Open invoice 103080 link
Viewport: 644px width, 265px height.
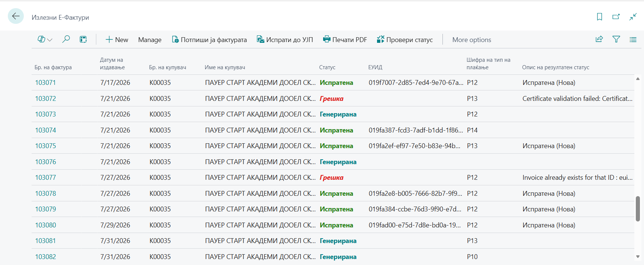click(x=45, y=225)
